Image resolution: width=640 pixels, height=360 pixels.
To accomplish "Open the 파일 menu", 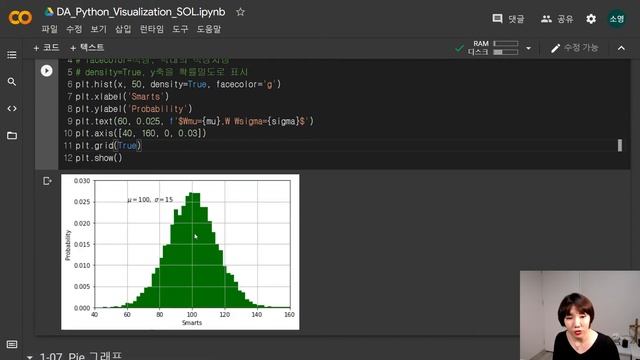I will (x=50, y=29).
